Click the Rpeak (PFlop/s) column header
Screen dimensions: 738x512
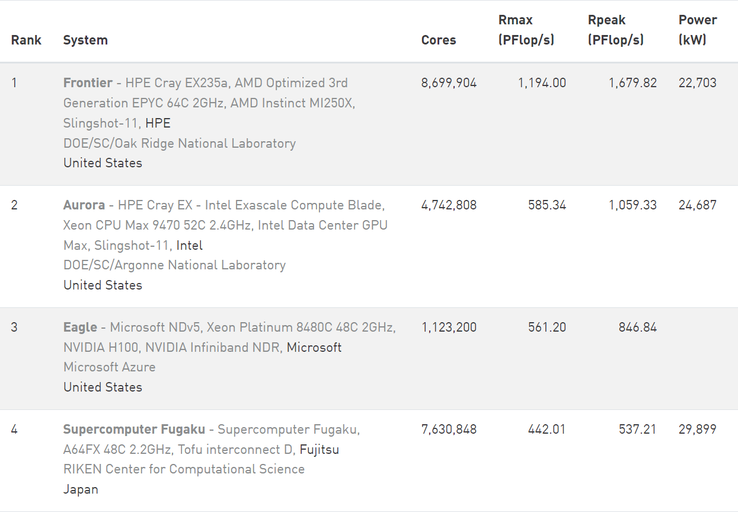615,30
